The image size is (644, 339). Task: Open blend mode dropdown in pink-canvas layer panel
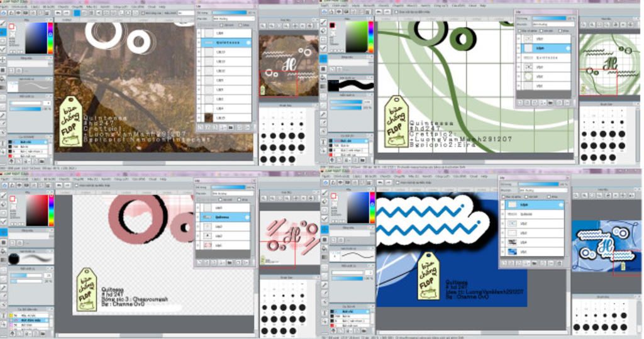(x=233, y=193)
